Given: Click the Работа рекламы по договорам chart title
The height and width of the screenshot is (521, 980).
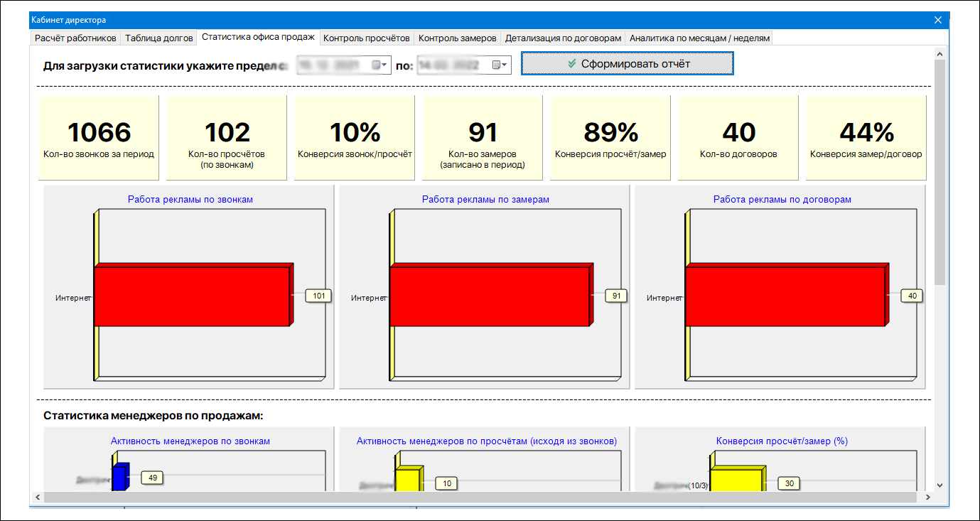Looking at the screenshot, I should [782, 200].
